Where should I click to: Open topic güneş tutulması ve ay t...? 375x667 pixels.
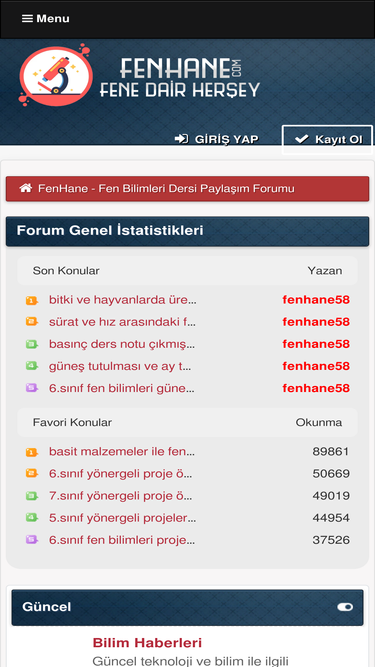(120, 366)
